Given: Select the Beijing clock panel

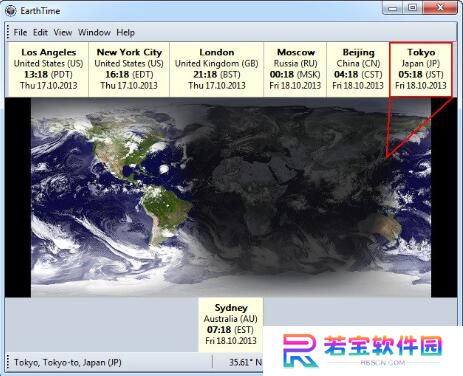Looking at the screenshot, I should click(358, 69).
